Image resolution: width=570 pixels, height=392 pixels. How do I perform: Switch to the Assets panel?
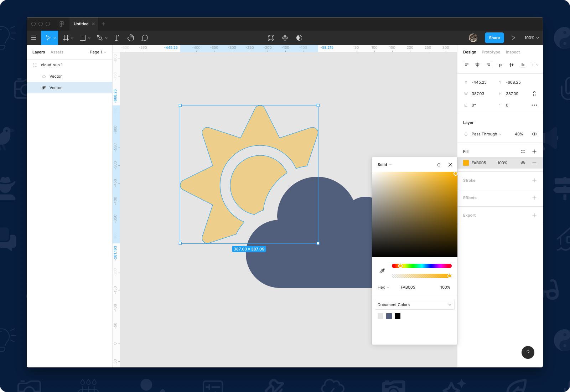pyautogui.click(x=57, y=52)
